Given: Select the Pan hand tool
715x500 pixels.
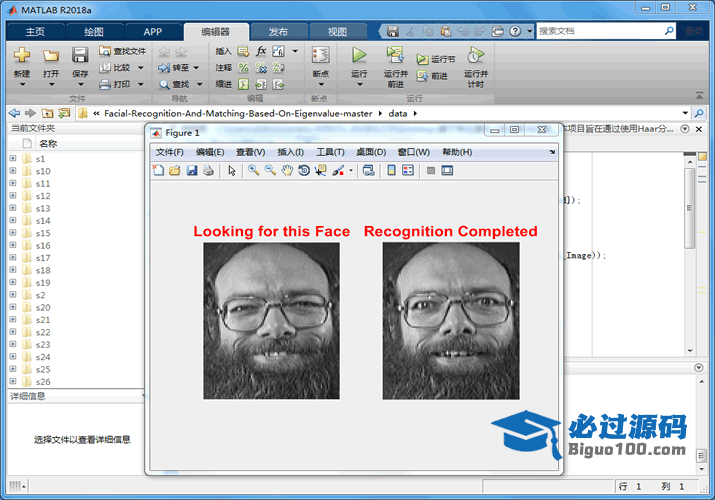Looking at the screenshot, I should tap(287, 171).
